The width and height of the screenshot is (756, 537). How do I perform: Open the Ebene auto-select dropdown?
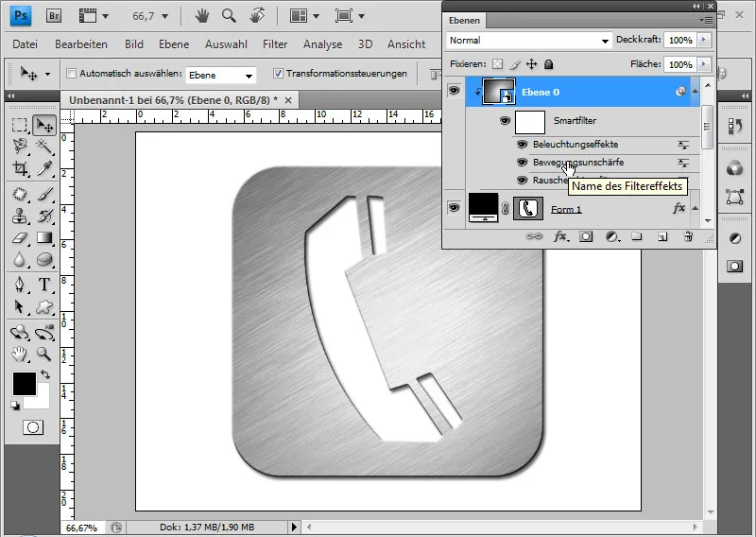tap(221, 76)
